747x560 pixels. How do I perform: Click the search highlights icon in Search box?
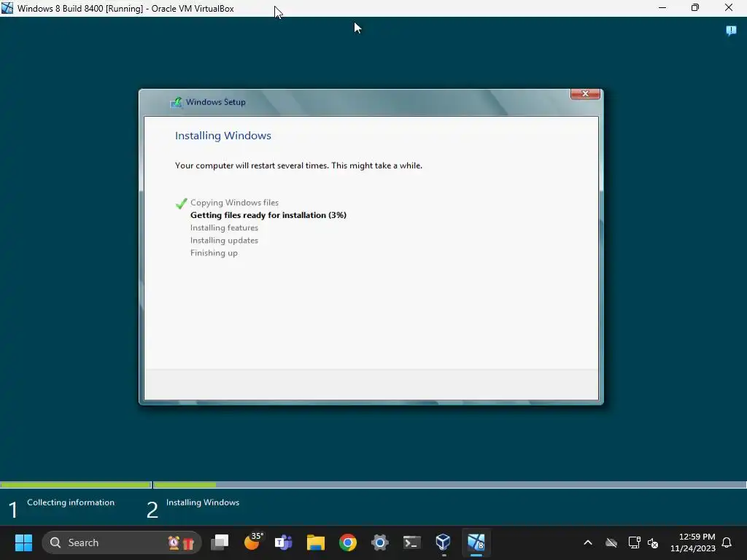181,542
